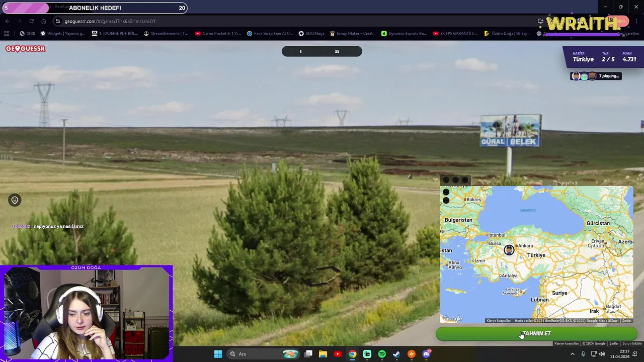Screen dimensions: 644x362
Task: Click the ABONELİK HEDEFİ progress bar
Action: [x=95, y=8]
